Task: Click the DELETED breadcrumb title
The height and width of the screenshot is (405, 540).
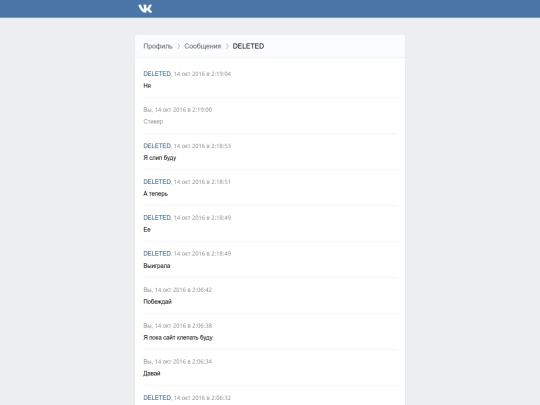Action: pos(248,46)
